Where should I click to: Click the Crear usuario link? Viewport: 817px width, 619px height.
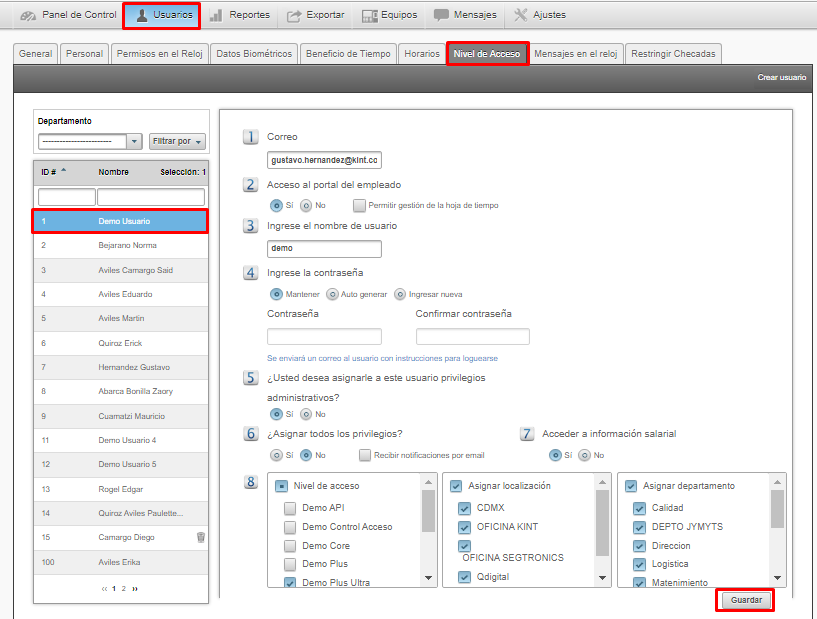(781, 77)
